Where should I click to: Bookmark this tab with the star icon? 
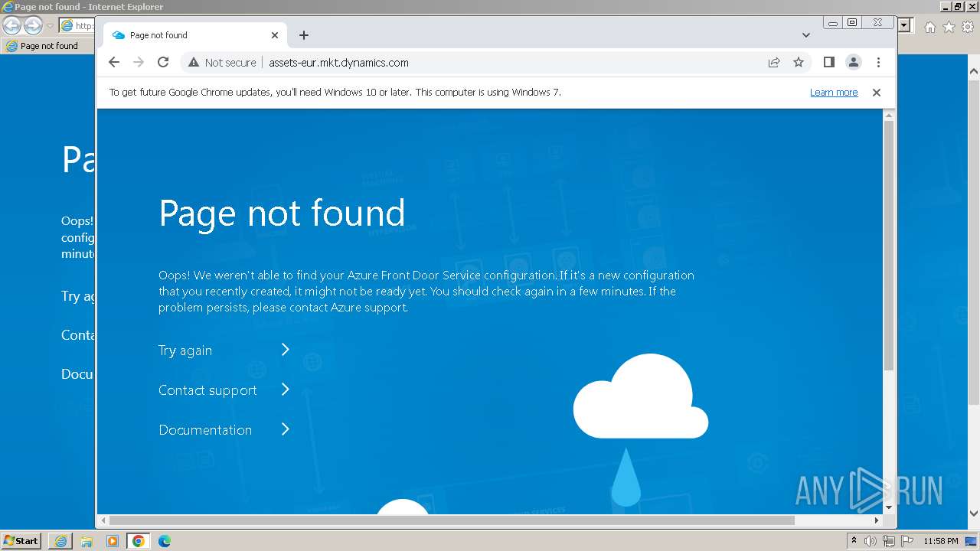pos(799,63)
